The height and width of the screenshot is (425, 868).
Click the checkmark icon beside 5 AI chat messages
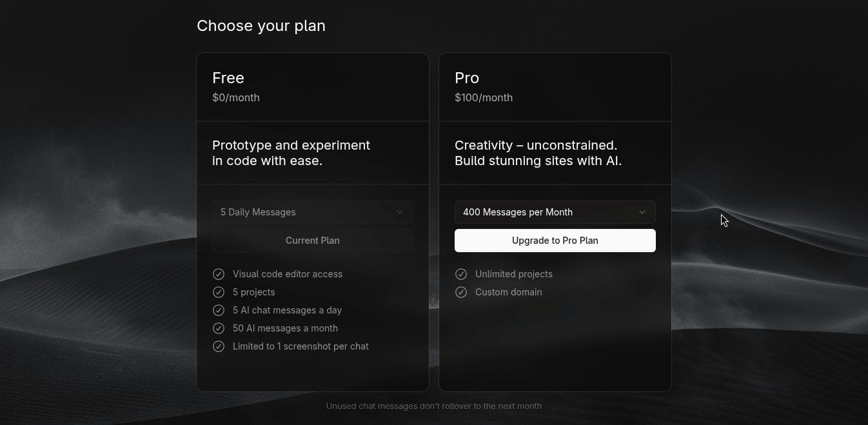[219, 310]
